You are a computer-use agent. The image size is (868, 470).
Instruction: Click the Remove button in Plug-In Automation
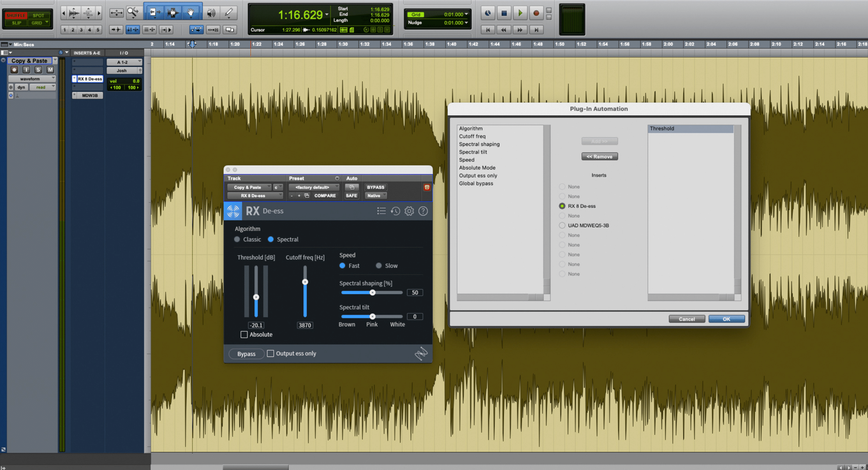tap(600, 156)
